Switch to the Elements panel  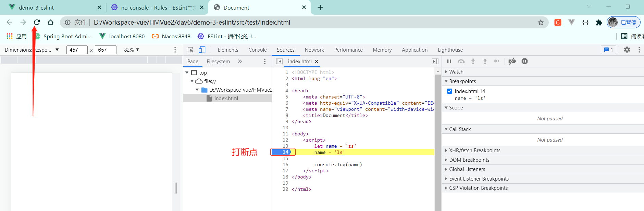click(228, 50)
